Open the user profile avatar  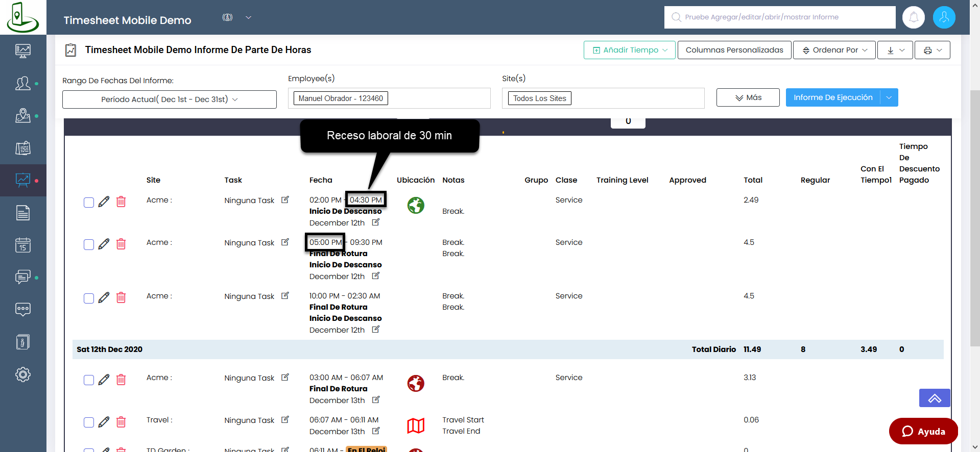pyautogui.click(x=944, y=17)
